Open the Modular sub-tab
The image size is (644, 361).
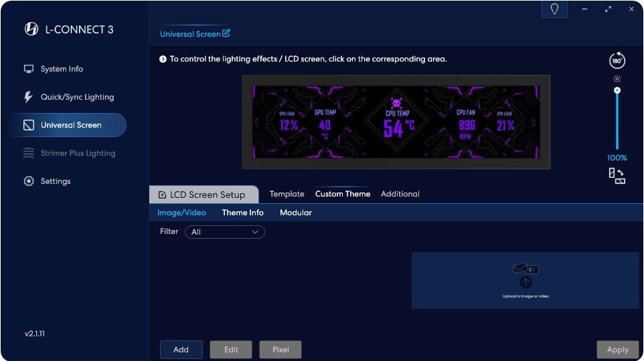click(295, 213)
